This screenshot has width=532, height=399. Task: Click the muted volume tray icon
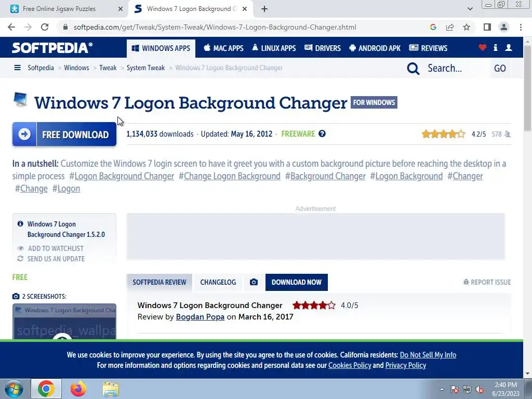coord(480,389)
